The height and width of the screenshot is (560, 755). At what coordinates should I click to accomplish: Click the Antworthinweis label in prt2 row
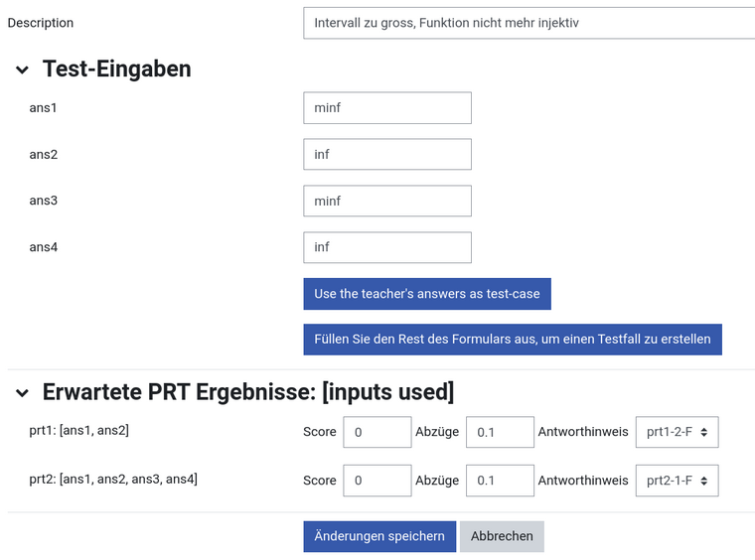[583, 481]
